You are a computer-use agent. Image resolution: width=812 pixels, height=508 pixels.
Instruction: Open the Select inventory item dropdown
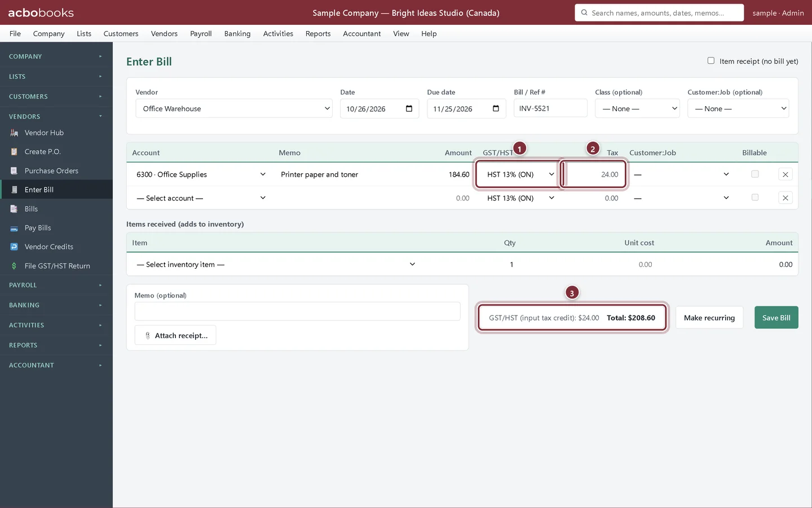click(x=275, y=264)
